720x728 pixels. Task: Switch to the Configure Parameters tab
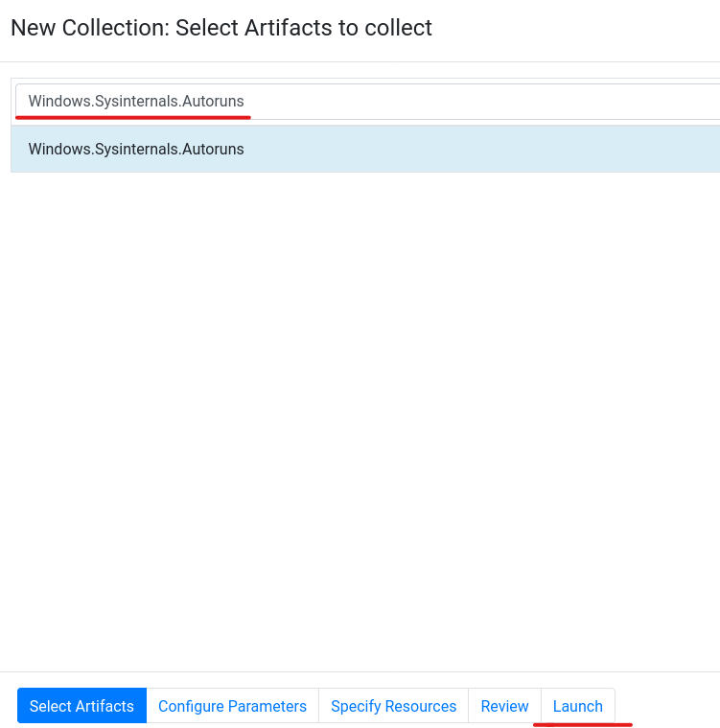point(233,706)
